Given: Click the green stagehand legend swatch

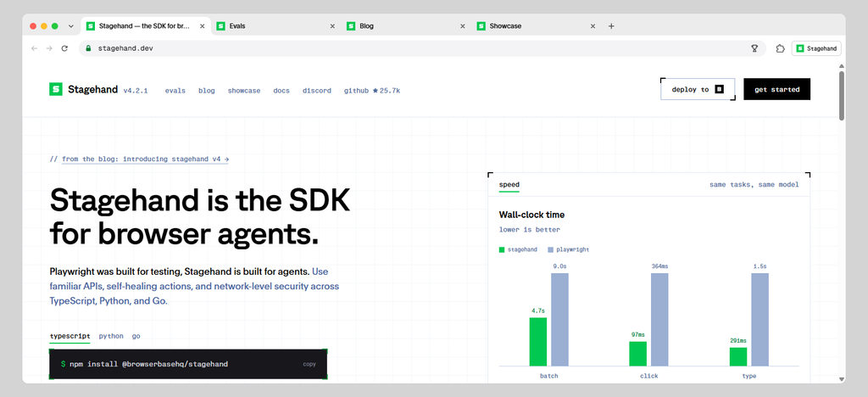Looking at the screenshot, I should click(x=502, y=249).
